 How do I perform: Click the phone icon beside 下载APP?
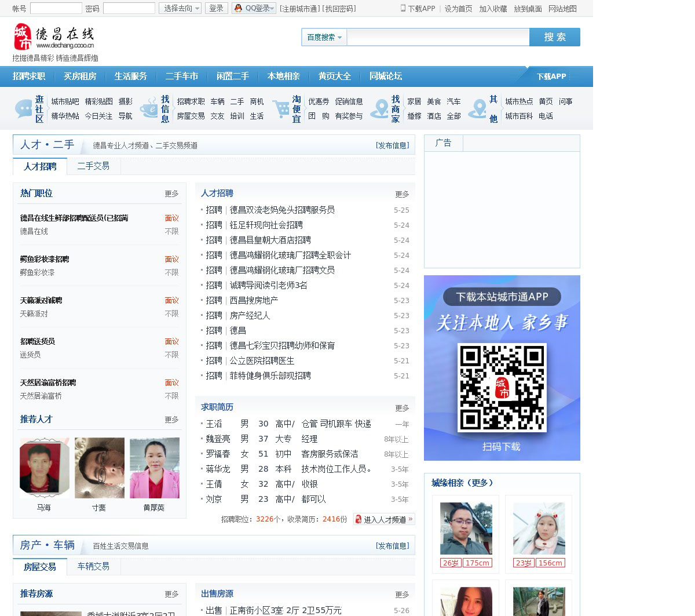pos(403,8)
